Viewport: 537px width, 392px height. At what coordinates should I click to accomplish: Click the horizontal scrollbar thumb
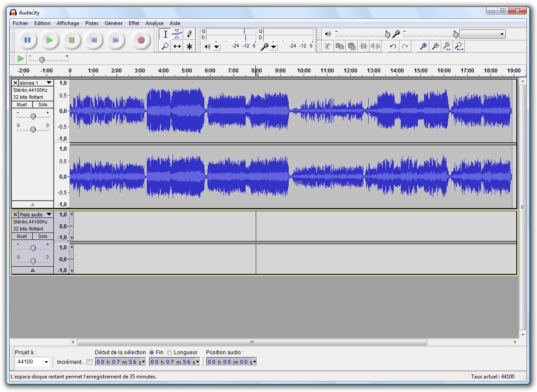[252, 342]
